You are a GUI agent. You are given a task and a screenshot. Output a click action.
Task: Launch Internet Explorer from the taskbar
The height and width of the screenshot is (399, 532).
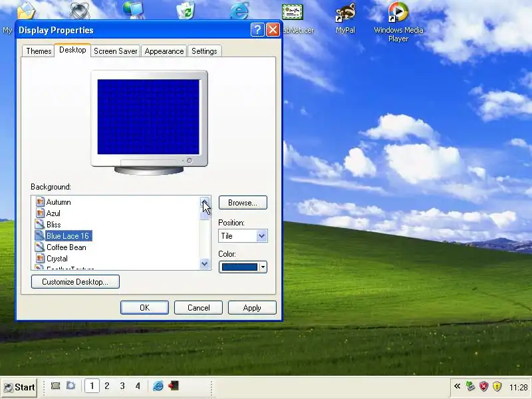pos(158,386)
